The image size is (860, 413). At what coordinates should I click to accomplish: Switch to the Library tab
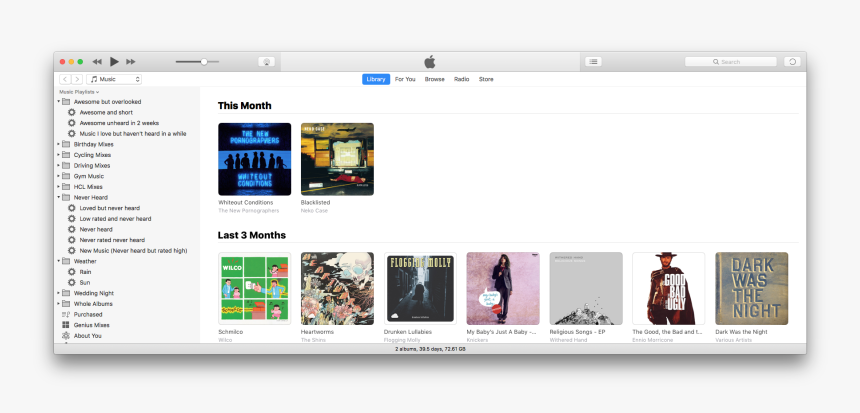coord(376,80)
